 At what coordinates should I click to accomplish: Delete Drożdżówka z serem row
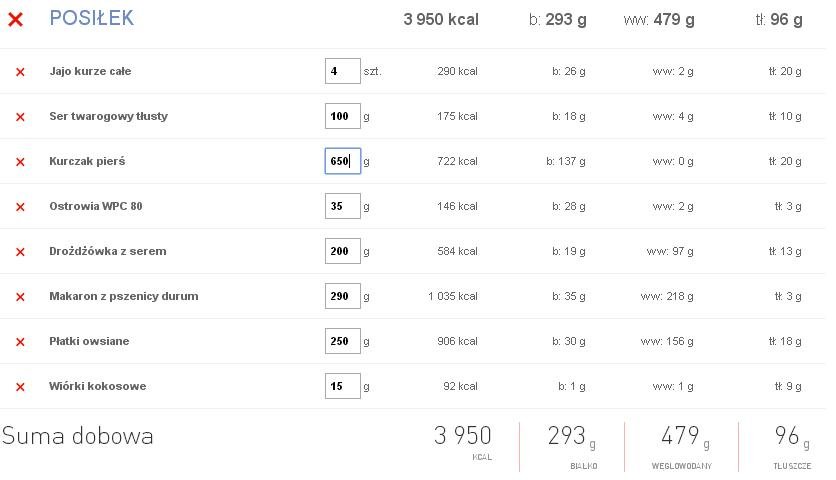[20, 252]
